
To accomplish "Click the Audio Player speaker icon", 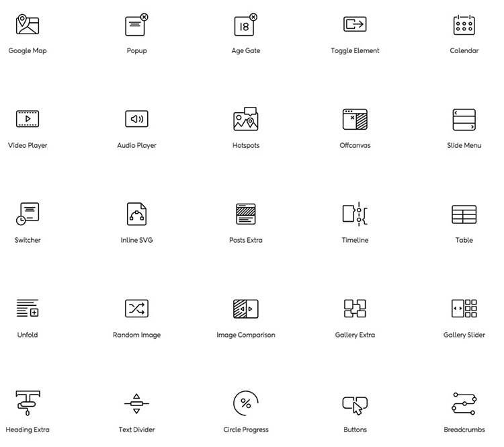I will [x=136, y=119].
